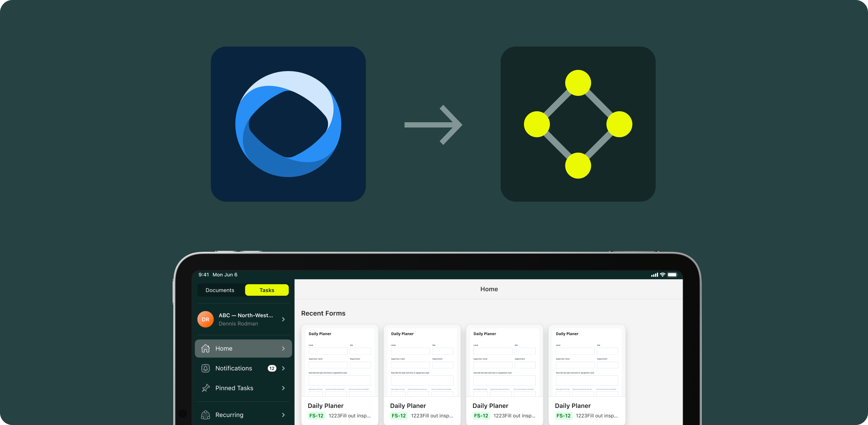Click the Recurring cycle icon
This screenshot has width=868, height=425.
(x=206, y=415)
